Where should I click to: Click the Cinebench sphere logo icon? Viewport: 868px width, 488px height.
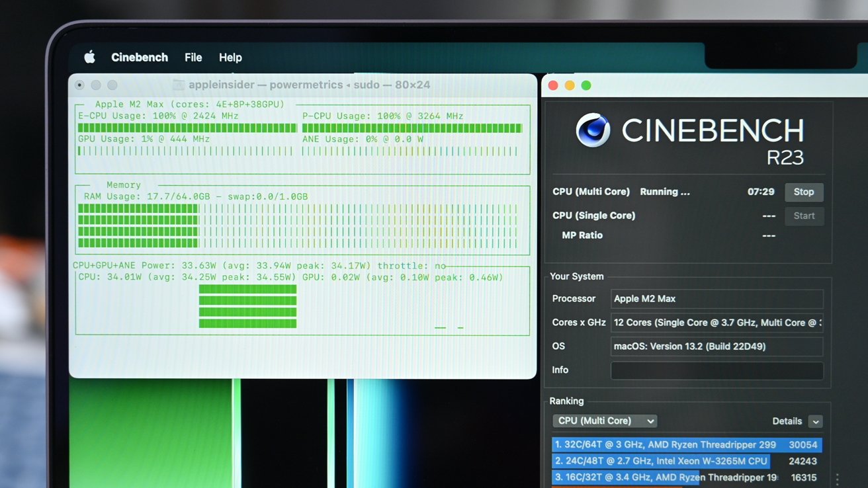pyautogui.click(x=593, y=130)
